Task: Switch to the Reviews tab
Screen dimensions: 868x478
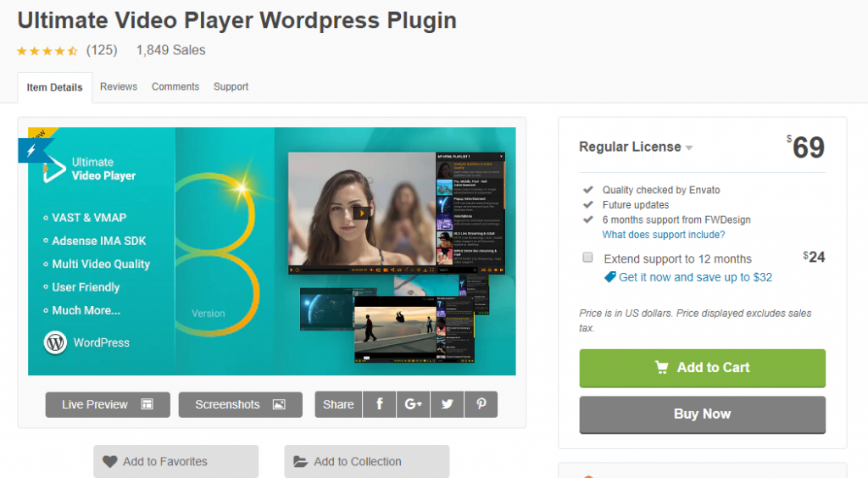Action: click(x=119, y=86)
